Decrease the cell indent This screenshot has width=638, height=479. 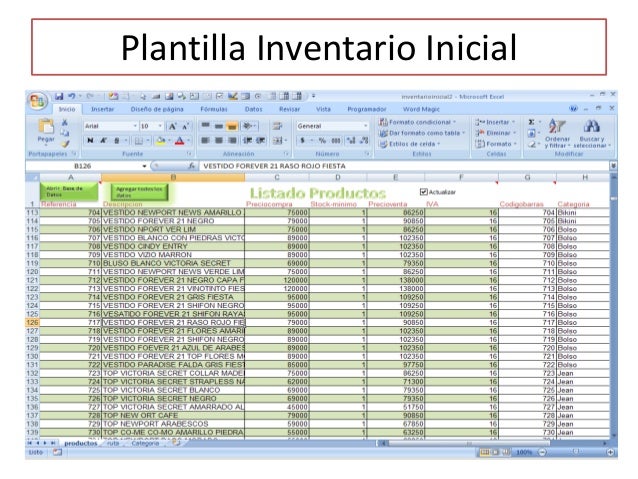[247, 141]
